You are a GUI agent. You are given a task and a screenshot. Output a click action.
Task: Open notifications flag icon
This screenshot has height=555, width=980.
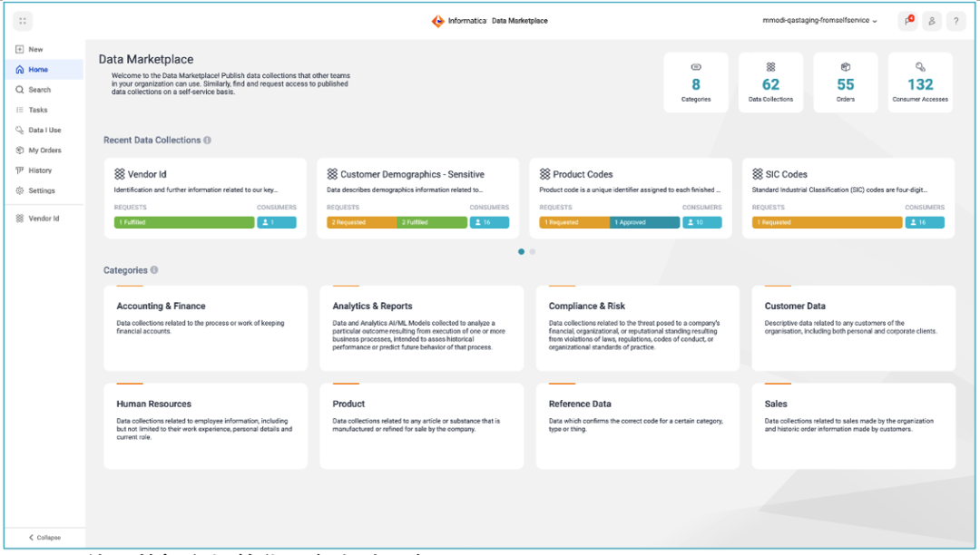[907, 21]
